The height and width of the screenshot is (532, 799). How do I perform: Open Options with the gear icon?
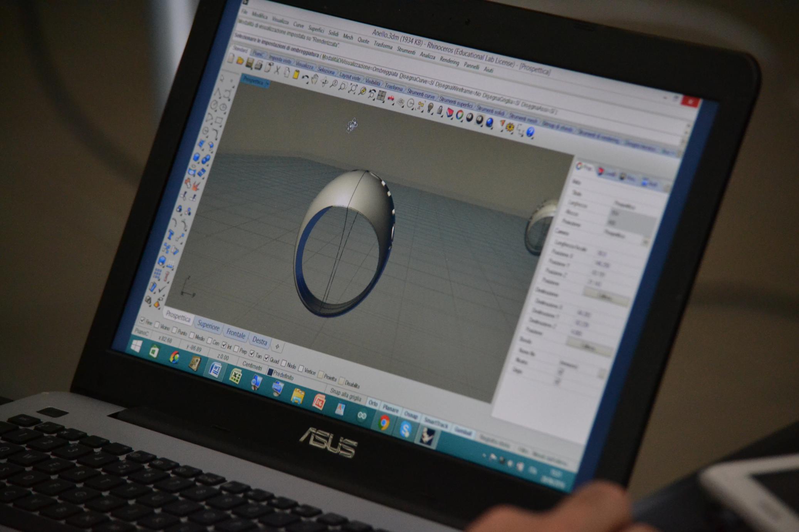(x=510, y=127)
